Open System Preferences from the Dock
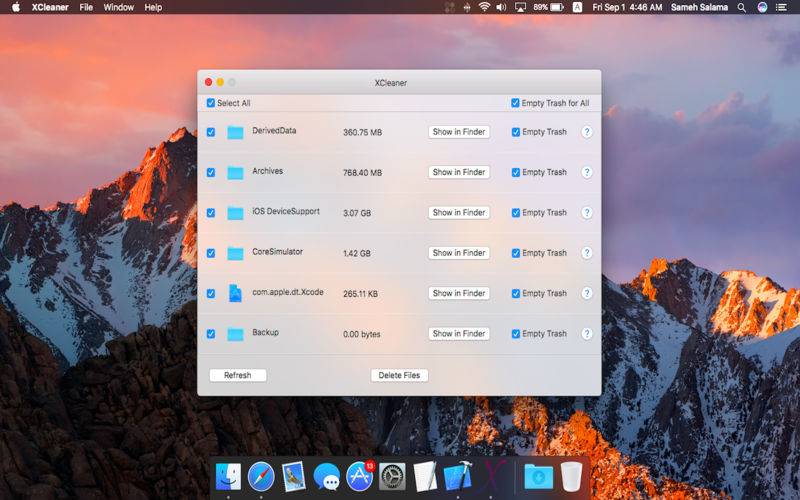This screenshot has width=800, height=500. click(392, 477)
